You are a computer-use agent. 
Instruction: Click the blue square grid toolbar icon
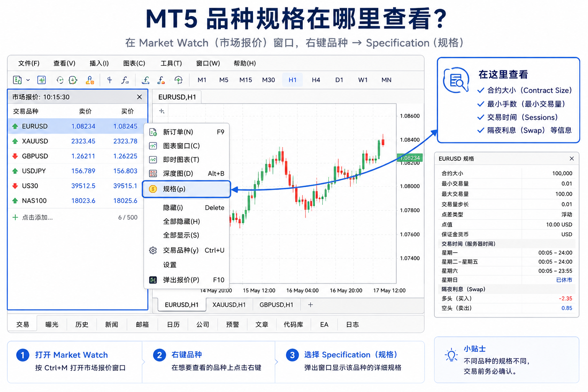(x=41, y=80)
